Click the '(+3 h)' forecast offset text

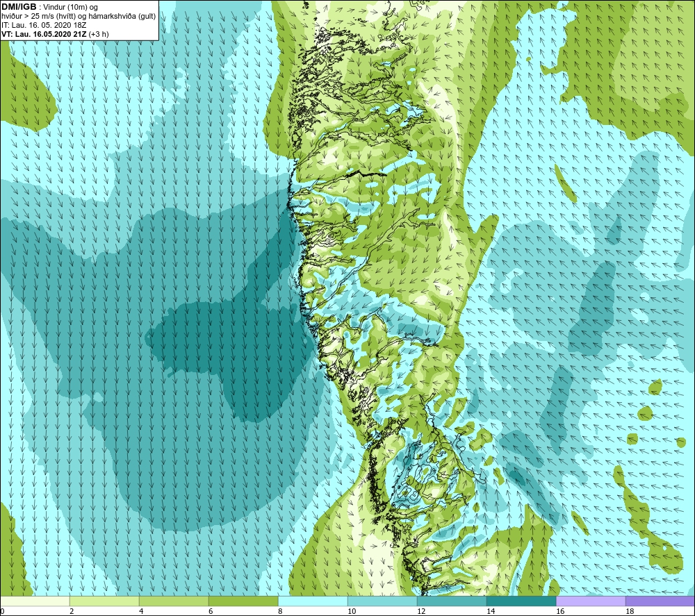[x=99, y=34]
